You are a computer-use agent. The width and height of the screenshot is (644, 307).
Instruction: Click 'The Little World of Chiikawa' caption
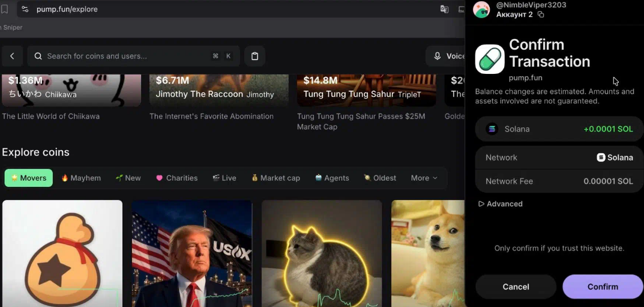(51, 117)
